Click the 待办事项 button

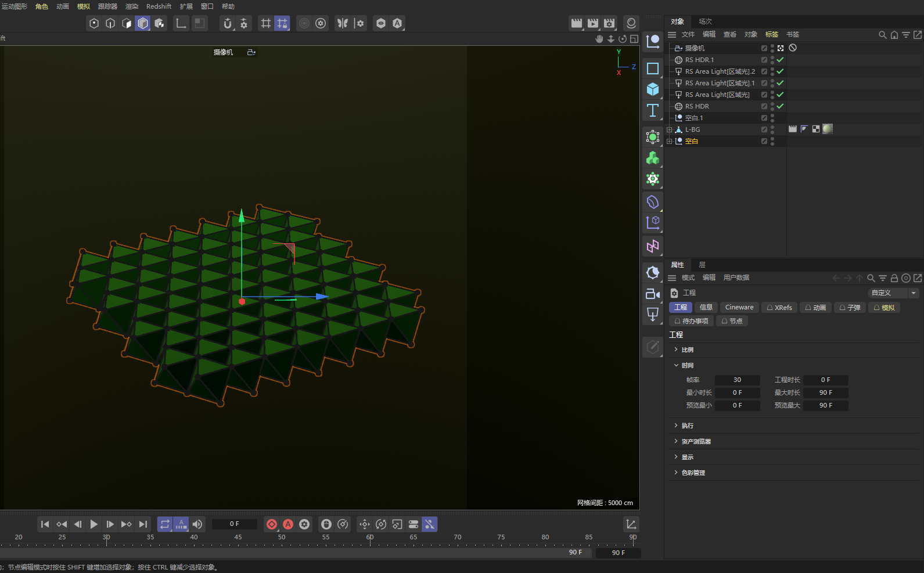[691, 321]
